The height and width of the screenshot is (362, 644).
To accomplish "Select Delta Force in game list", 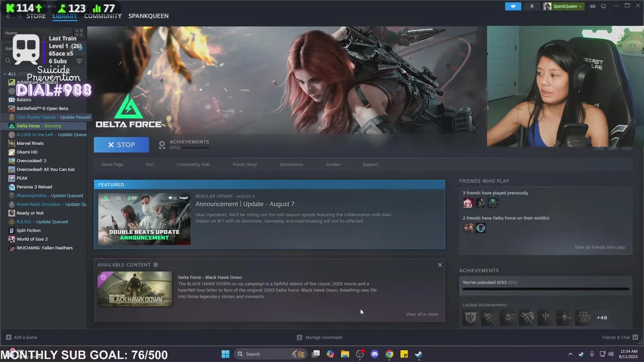I will click(39, 126).
